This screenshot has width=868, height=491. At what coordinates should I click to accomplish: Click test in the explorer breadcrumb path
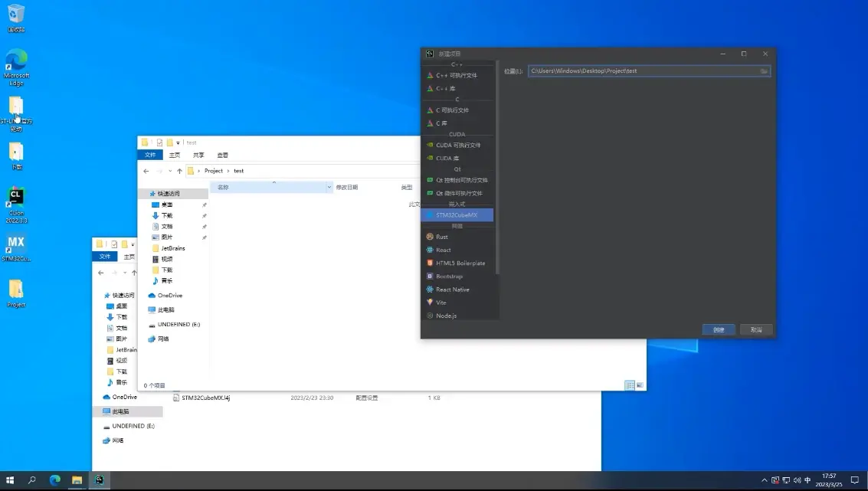click(x=238, y=171)
